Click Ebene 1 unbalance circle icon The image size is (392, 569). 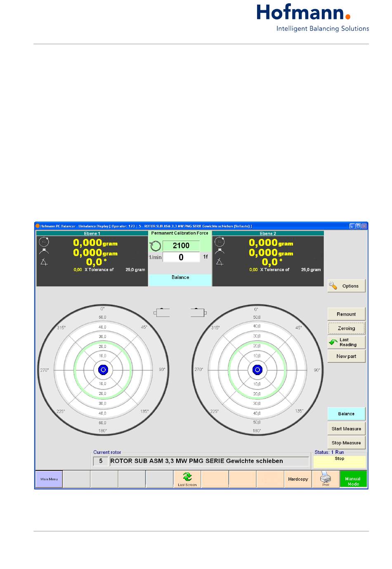tap(44, 242)
